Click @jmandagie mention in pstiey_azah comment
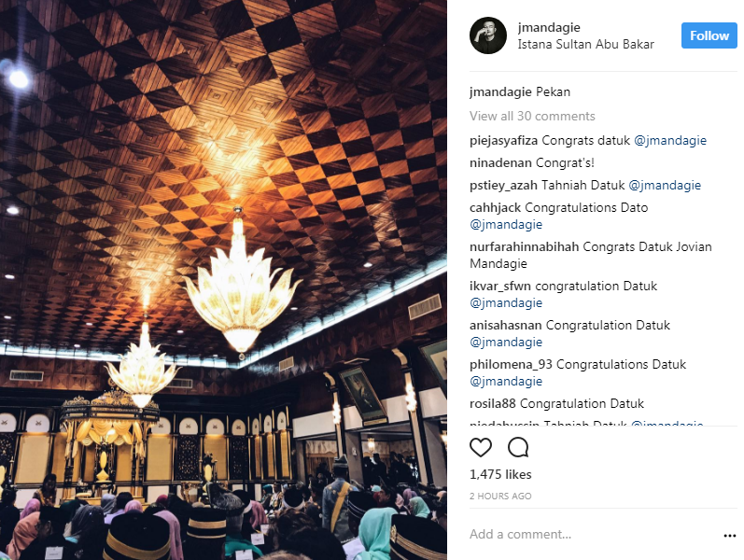 click(x=665, y=185)
